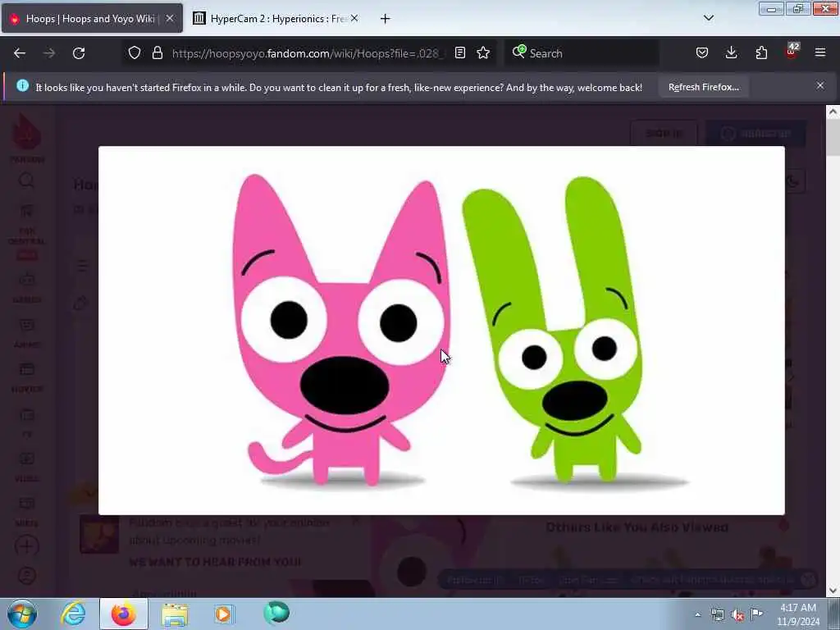
Task: Show hidden tray icons arrow
Action: 697,615
